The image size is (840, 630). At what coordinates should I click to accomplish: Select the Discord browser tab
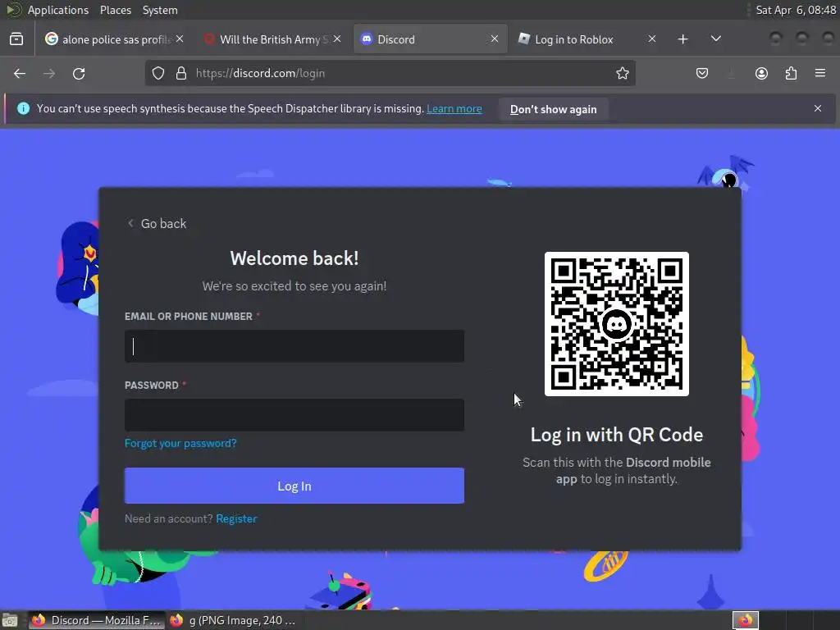(430, 39)
